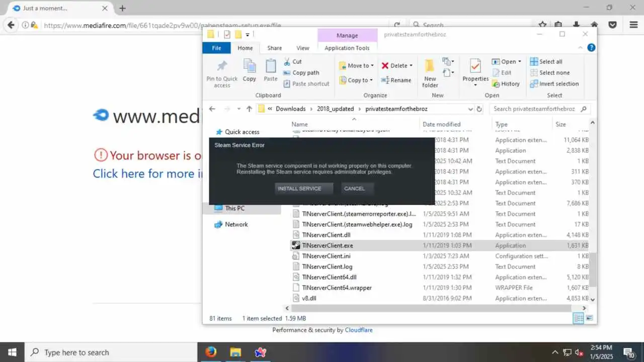644x362 pixels.
Task: Close the 'Just a moment...' tab
Action: click(x=105, y=8)
